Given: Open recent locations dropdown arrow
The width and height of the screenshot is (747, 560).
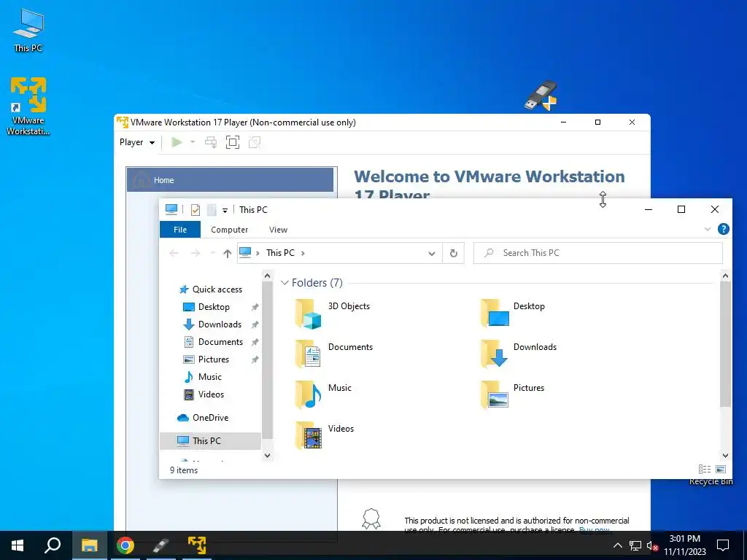Looking at the screenshot, I should tap(212, 253).
